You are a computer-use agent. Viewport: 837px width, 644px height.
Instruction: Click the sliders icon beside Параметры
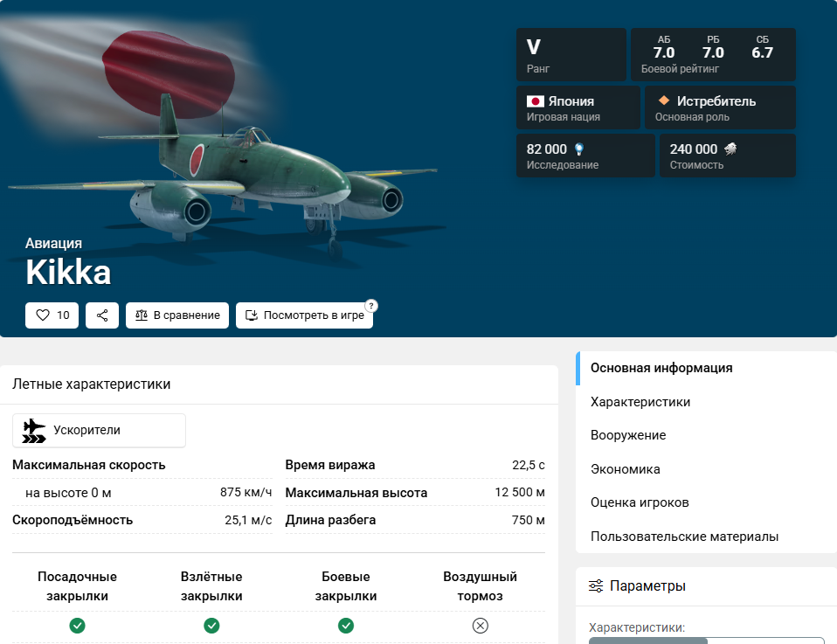(594, 585)
